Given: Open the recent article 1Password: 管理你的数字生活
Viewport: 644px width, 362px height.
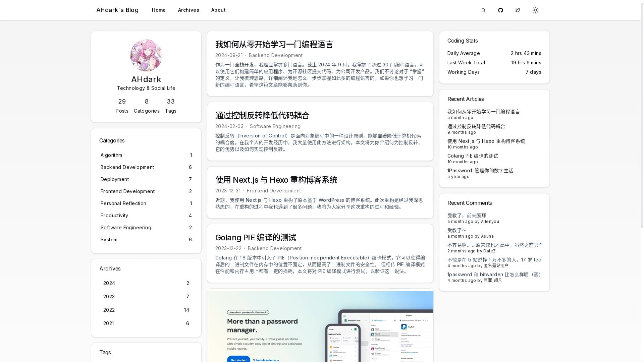Looking at the screenshot, I should point(480,171).
